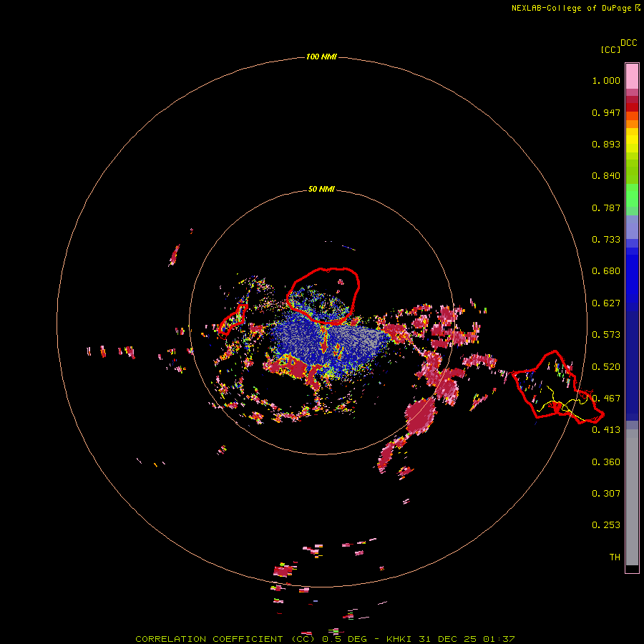
Task: Click the TH threshold label on the scale
Action: tap(615, 557)
